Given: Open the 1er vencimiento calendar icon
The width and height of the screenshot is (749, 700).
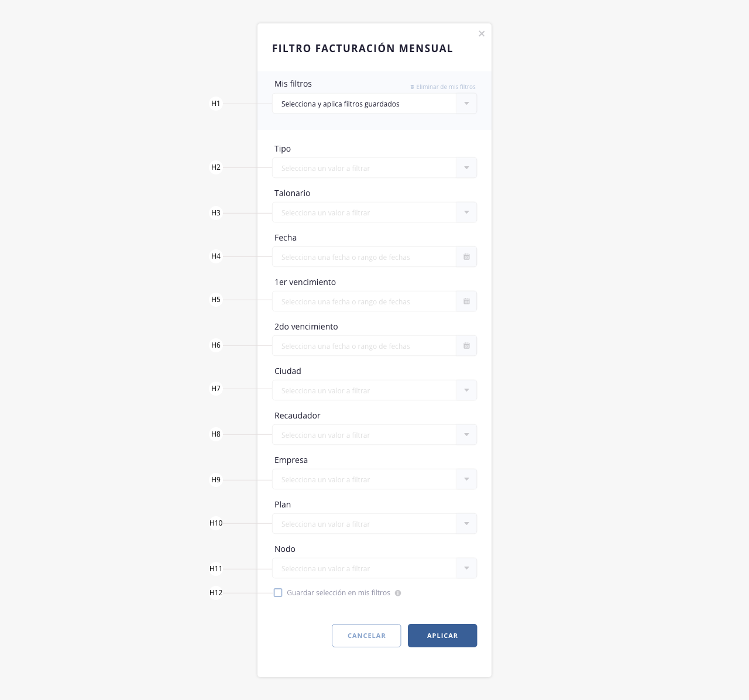Looking at the screenshot, I should pos(466,301).
